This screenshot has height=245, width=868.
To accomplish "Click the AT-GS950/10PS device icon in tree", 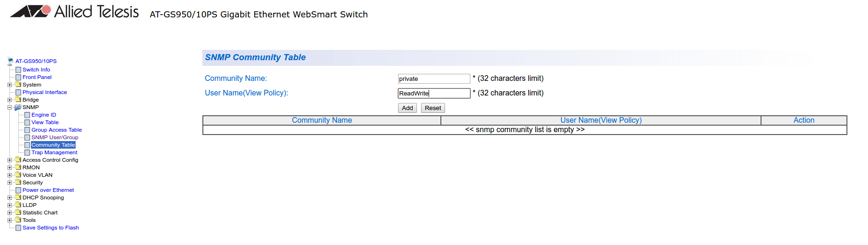I will tap(10, 61).
